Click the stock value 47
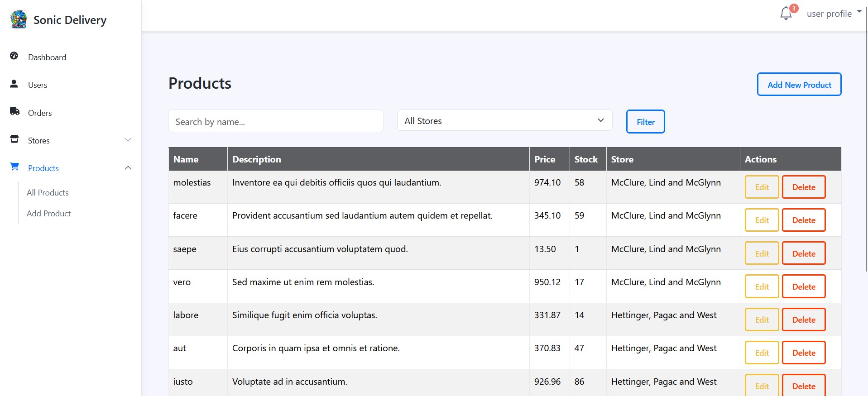This screenshot has height=396, width=868. point(579,348)
